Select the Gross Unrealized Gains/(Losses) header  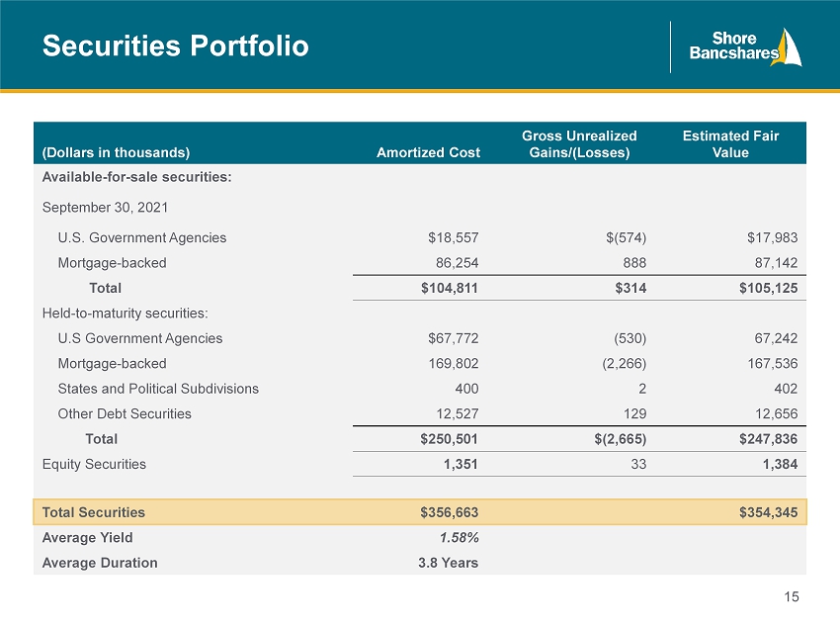[579, 143]
